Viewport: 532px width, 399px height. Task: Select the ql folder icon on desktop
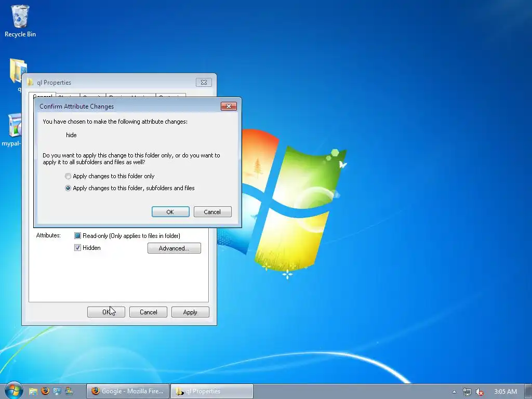tap(18, 71)
